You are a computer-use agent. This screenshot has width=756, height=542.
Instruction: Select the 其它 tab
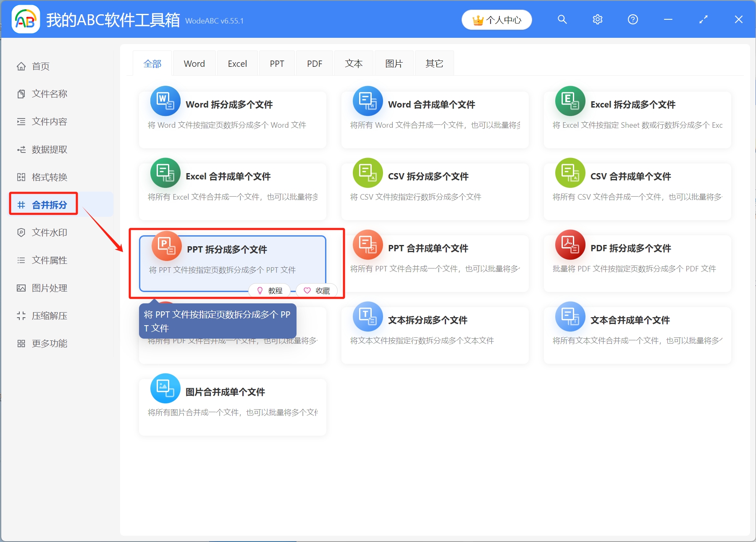click(434, 63)
